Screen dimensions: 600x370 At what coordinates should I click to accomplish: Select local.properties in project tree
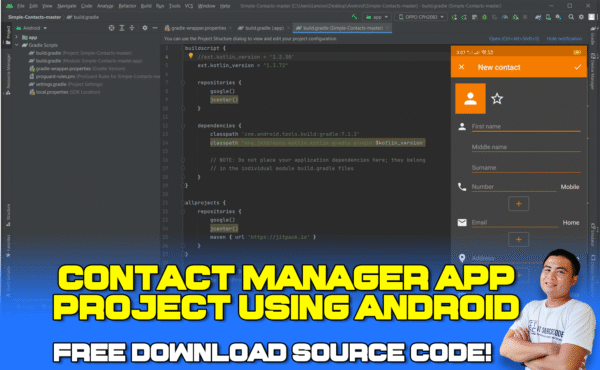pos(64,92)
